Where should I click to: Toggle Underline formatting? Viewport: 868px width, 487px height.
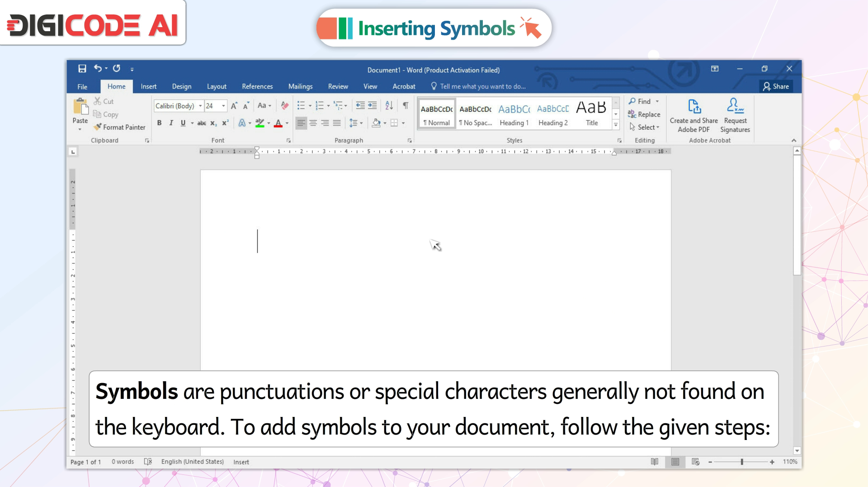coord(183,123)
